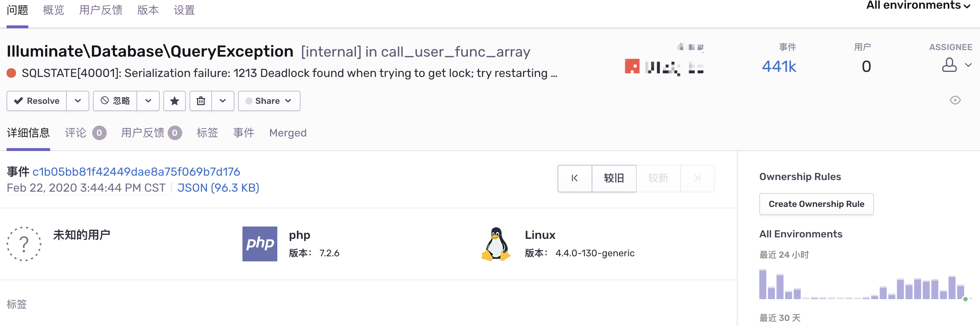The height and width of the screenshot is (326, 980).
Task: Click the red project avatar icon
Action: coord(632,66)
